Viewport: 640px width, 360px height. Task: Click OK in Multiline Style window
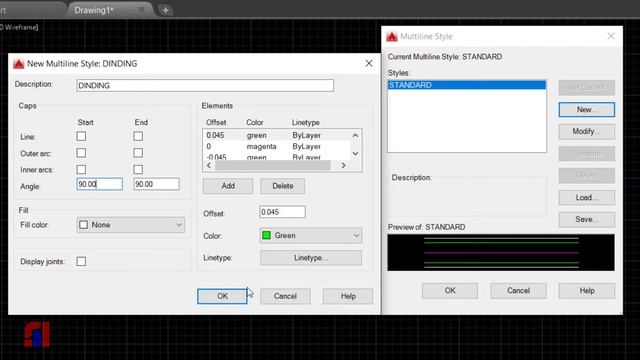point(450,291)
